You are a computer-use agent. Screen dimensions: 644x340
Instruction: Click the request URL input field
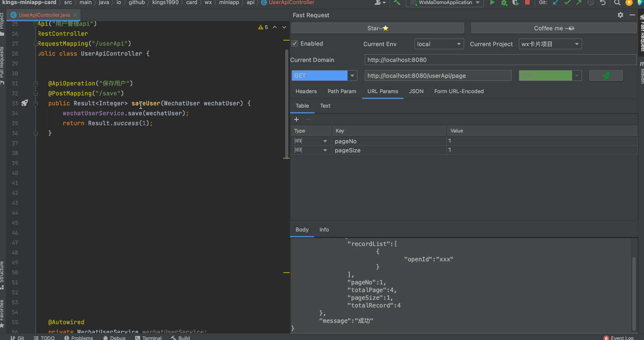click(437, 76)
